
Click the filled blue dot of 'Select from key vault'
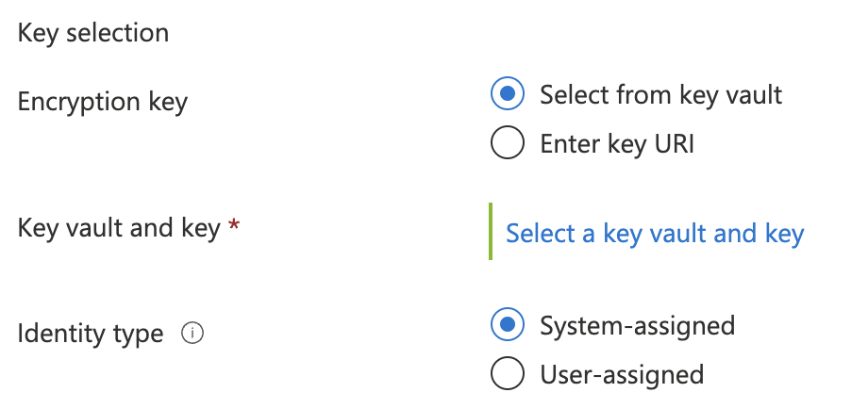click(x=507, y=93)
